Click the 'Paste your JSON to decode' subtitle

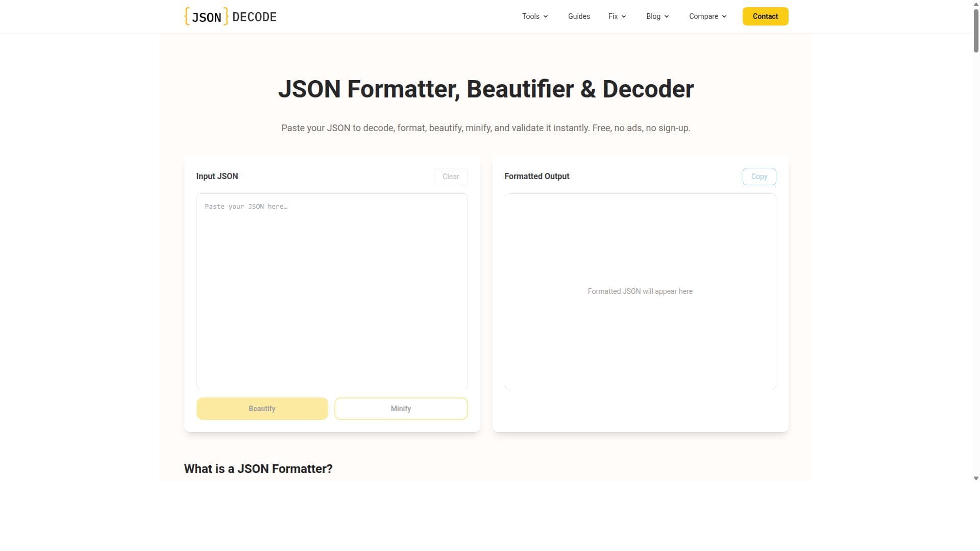click(486, 128)
